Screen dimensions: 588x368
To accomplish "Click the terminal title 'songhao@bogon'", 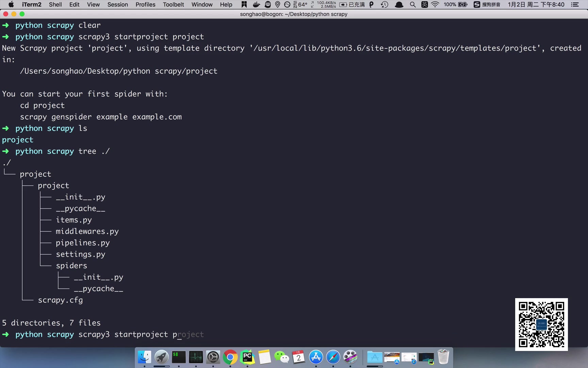I will pos(294,14).
